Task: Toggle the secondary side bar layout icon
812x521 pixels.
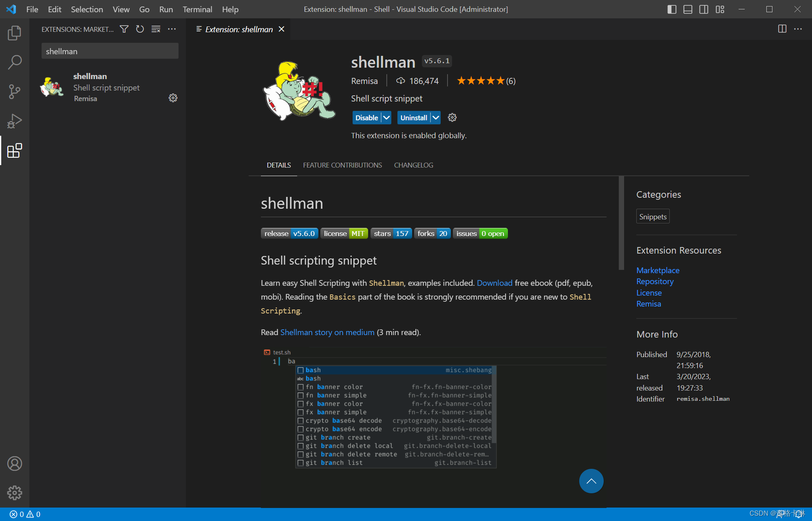Action: coord(704,9)
